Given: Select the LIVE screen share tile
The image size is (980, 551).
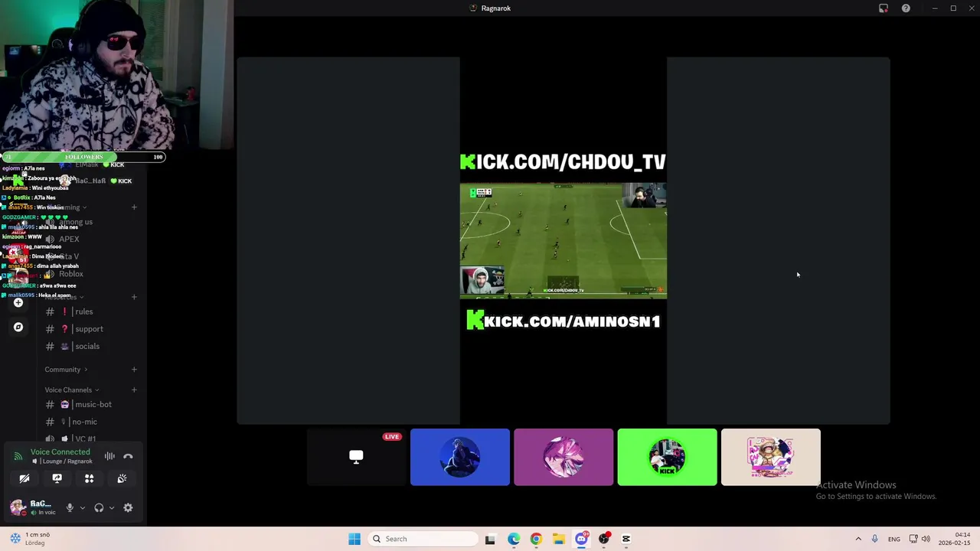Looking at the screenshot, I should click(x=356, y=457).
